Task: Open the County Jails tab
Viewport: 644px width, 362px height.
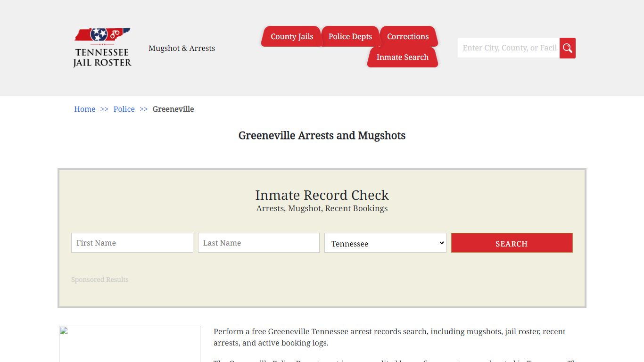Action: click(x=292, y=36)
